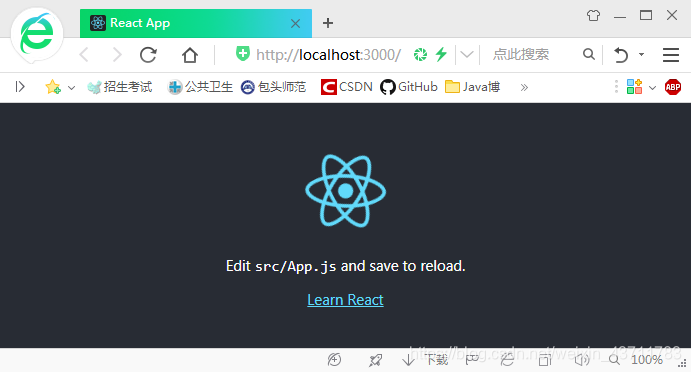
Task: Click the ABP adblock icon
Action: click(x=673, y=87)
